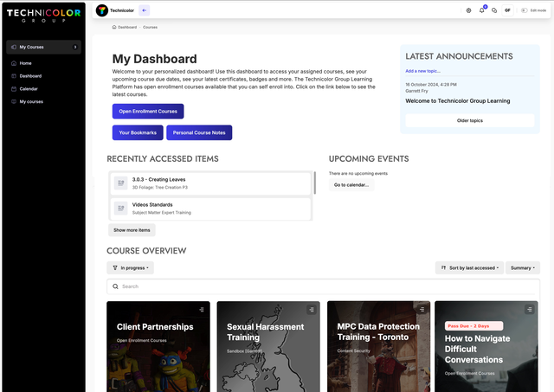Click the breadcrumb home icon

click(114, 27)
